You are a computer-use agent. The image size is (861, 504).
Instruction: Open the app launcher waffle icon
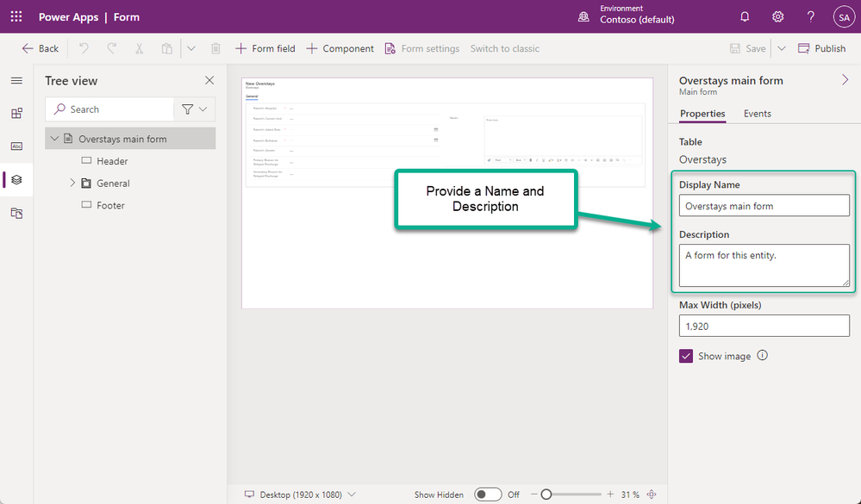(16, 16)
